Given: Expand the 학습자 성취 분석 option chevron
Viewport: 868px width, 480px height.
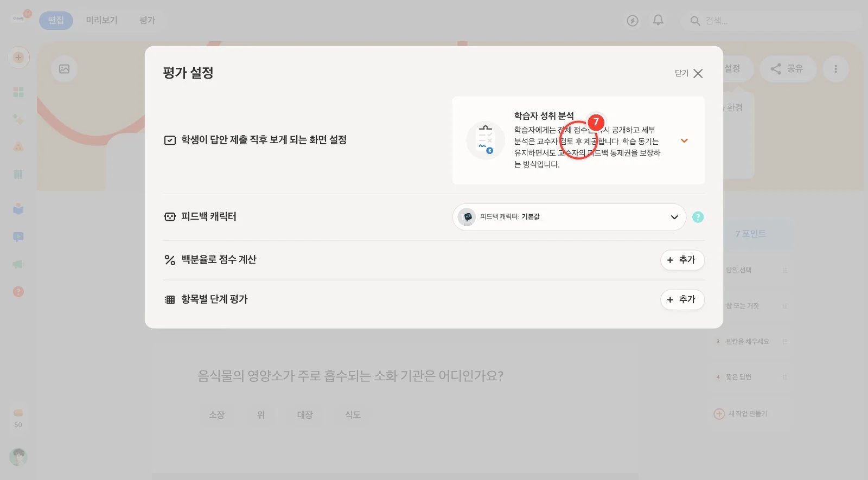Looking at the screenshot, I should tap(684, 140).
